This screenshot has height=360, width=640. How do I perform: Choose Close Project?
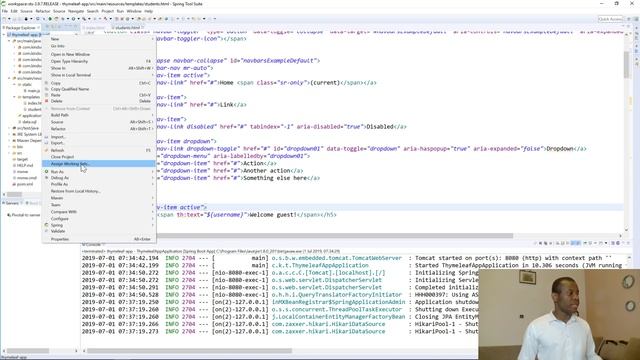[x=99, y=157]
